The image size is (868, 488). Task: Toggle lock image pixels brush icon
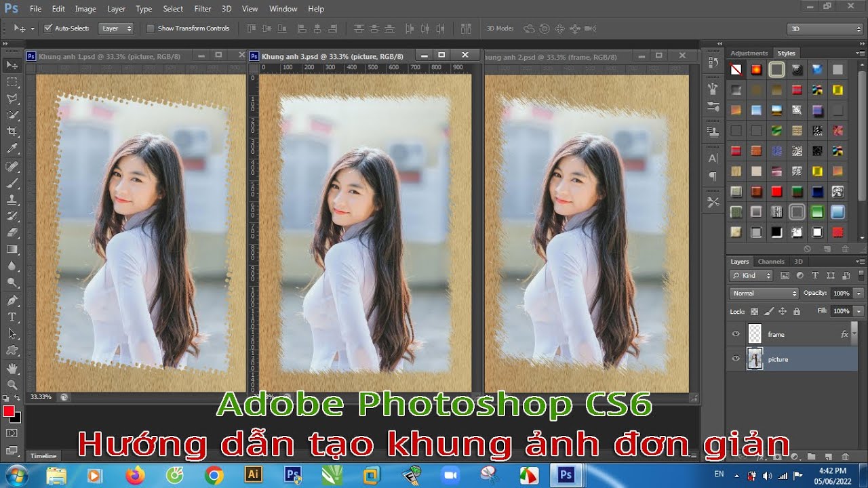768,312
